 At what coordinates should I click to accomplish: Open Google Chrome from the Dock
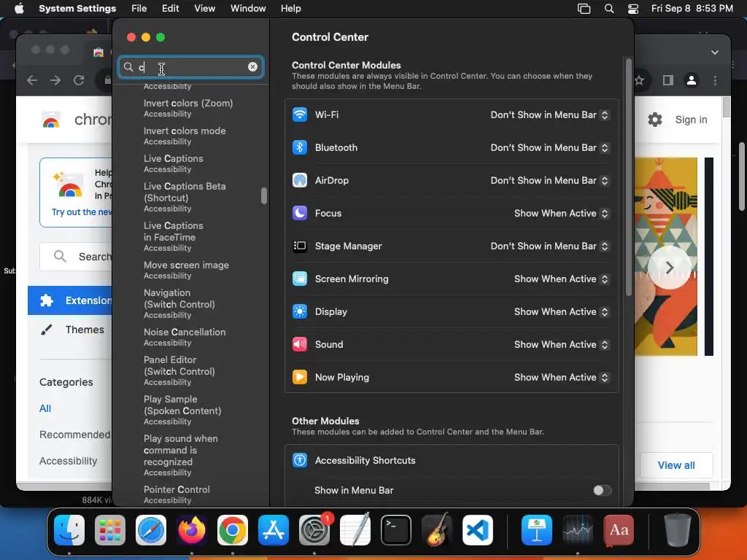pyautogui.click(x=233, y=530)
